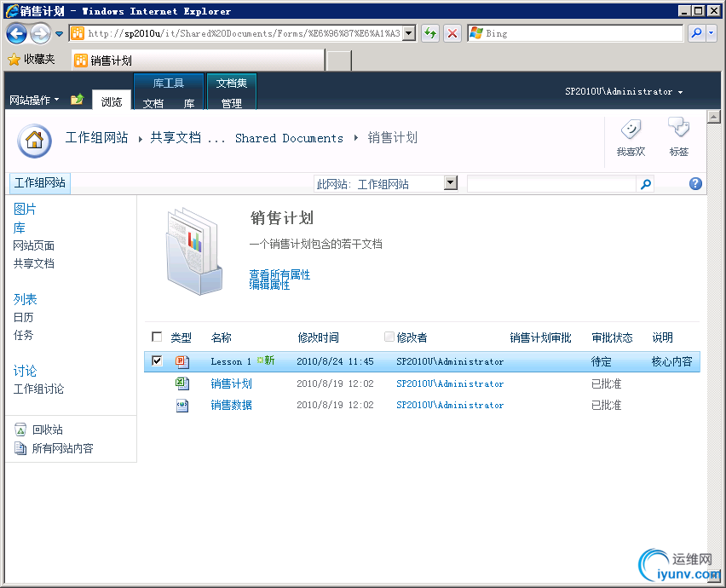Open 图片 in the left navigation
Image resolution: width=726 pixels, height=588 pixels.
[x=25, y=210]
